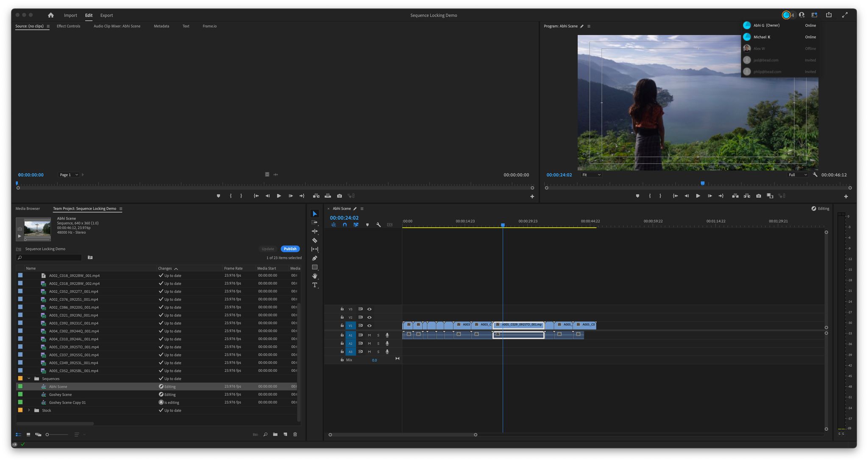Choose the Type tool
Viewport: 868px width, 462px height.
[315, 285]
